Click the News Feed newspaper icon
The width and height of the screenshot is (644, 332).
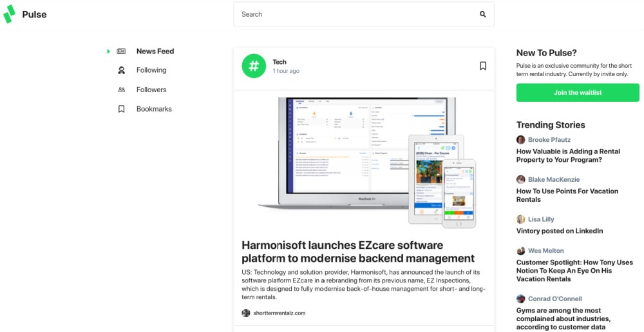tap(121, 52)
